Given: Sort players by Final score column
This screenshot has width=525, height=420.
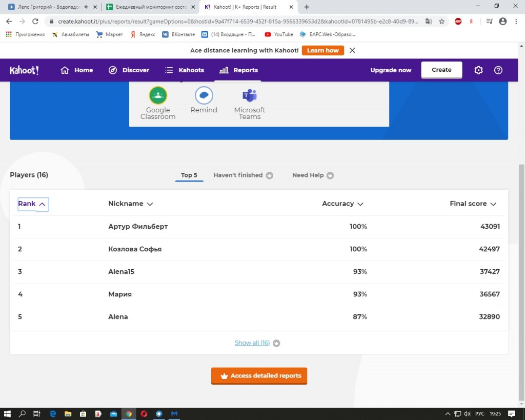Looking at the screenshot, I should [472, 204].
